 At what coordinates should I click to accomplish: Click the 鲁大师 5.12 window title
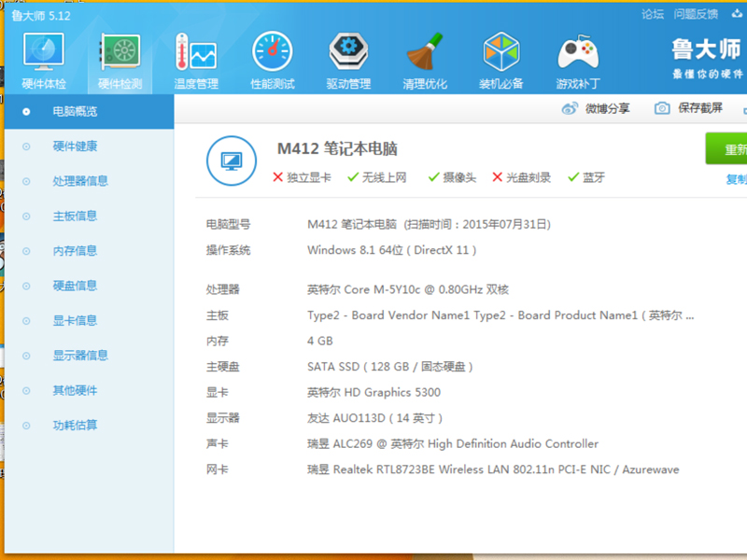click(41, 16)
